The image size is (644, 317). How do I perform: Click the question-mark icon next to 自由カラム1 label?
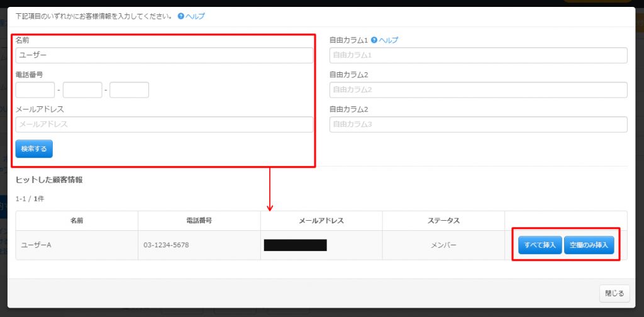point(374,40)
